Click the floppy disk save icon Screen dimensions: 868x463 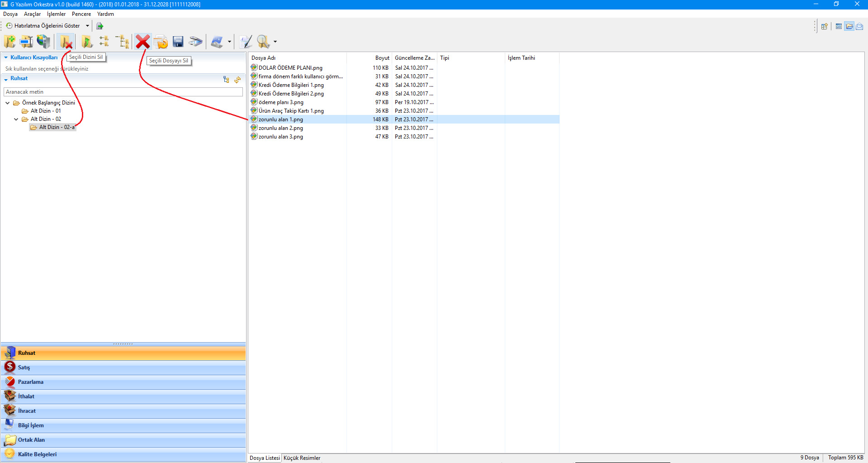click(x=178, y=42)
